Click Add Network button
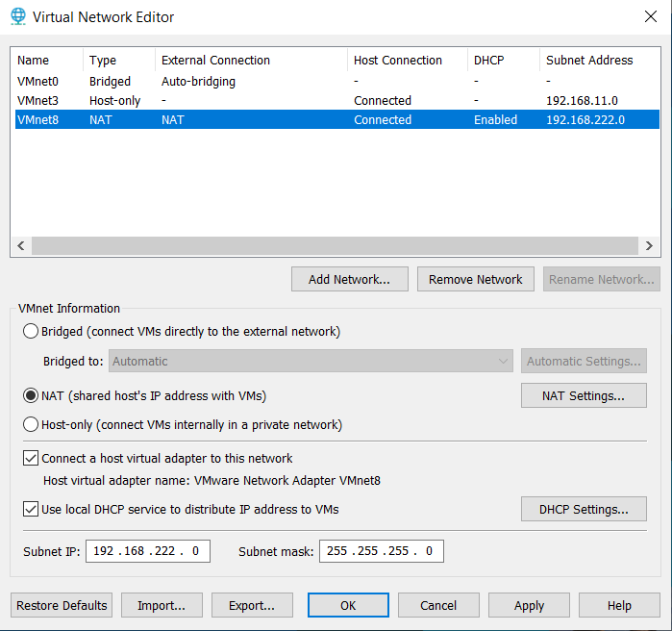This screenshot has width=672, height=631. [350, 279]
